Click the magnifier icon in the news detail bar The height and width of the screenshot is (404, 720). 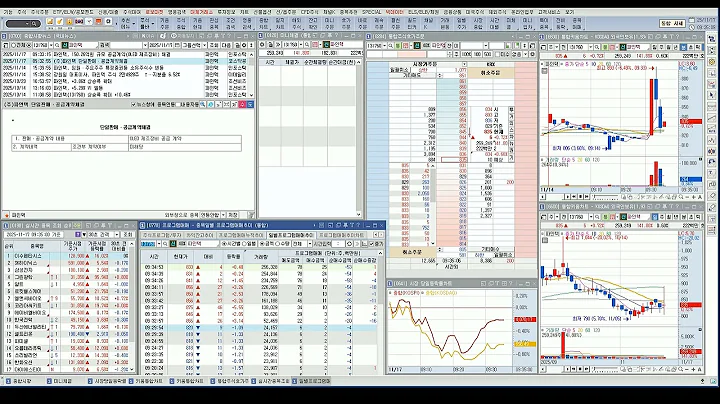203,104
